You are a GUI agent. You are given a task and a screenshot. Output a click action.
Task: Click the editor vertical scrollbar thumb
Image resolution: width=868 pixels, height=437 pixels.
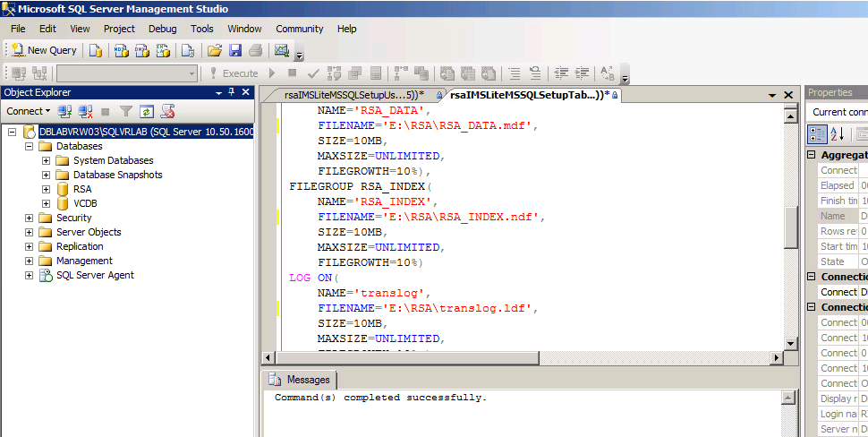pyautogui.click(x=792, y=227)
